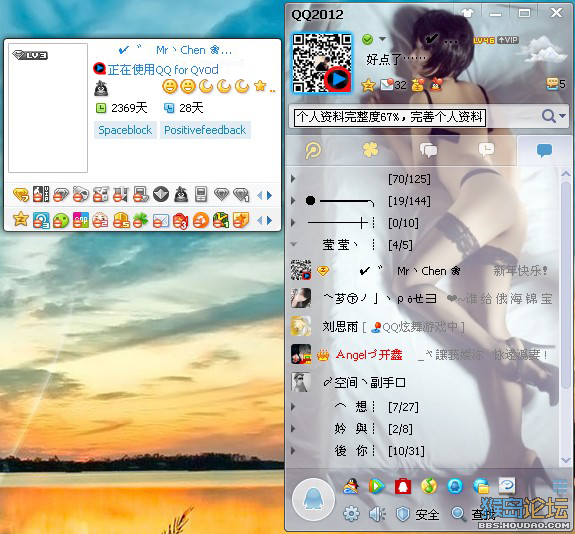This screenshot has height=534, width=575.
Task: Switch to the contacts bubble tab
Action: (x=544, y=150)
